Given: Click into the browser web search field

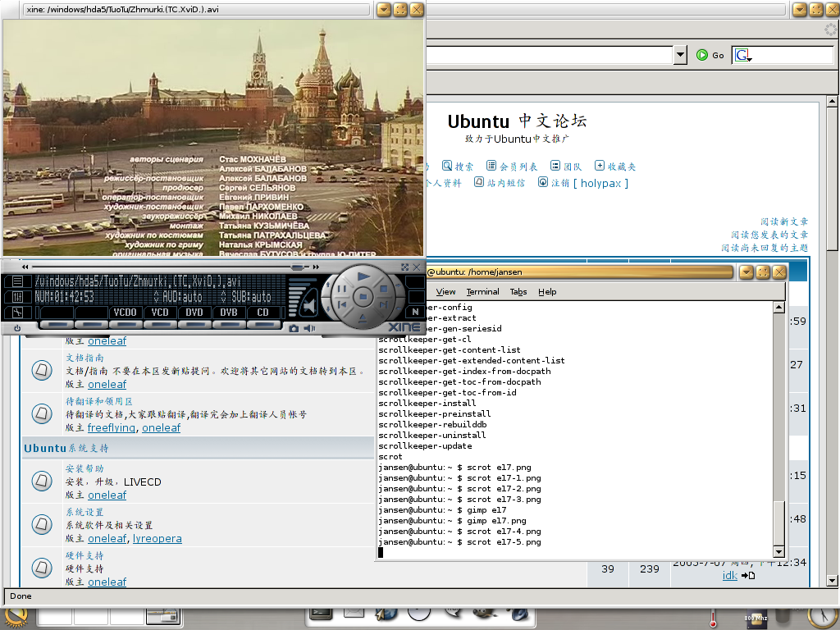Looking at the screenshot, I should point(793,55).
